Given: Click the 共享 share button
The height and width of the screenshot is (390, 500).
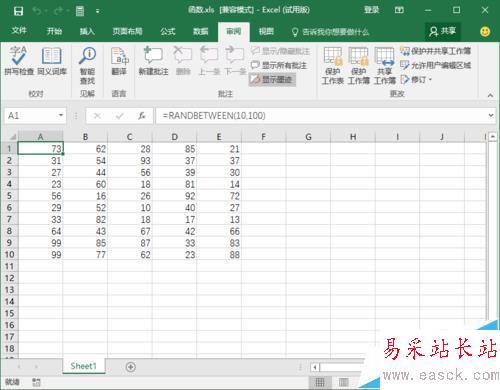Looking at the screenshot, I should coord(443,31).
